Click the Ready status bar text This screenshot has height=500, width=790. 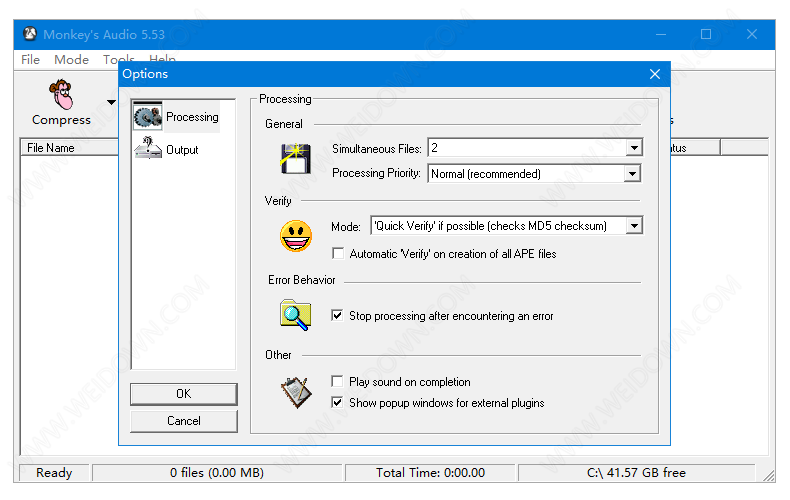(x=54, y=472)
